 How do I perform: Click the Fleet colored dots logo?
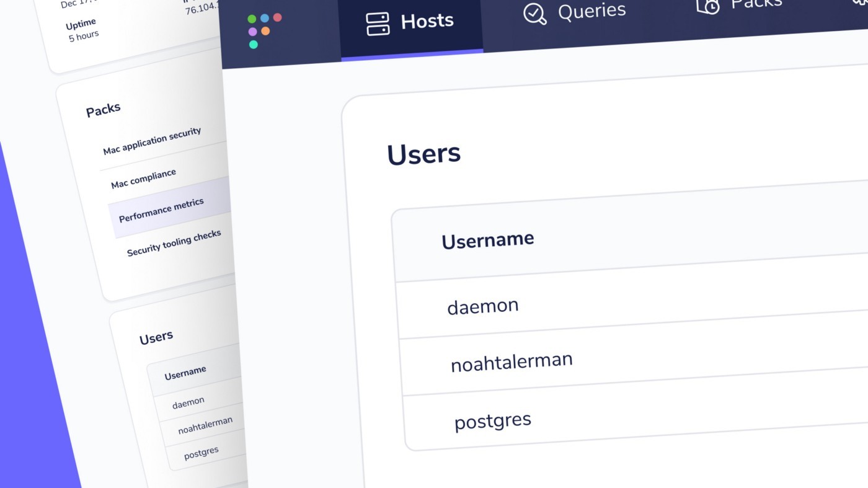pos(265,30)
